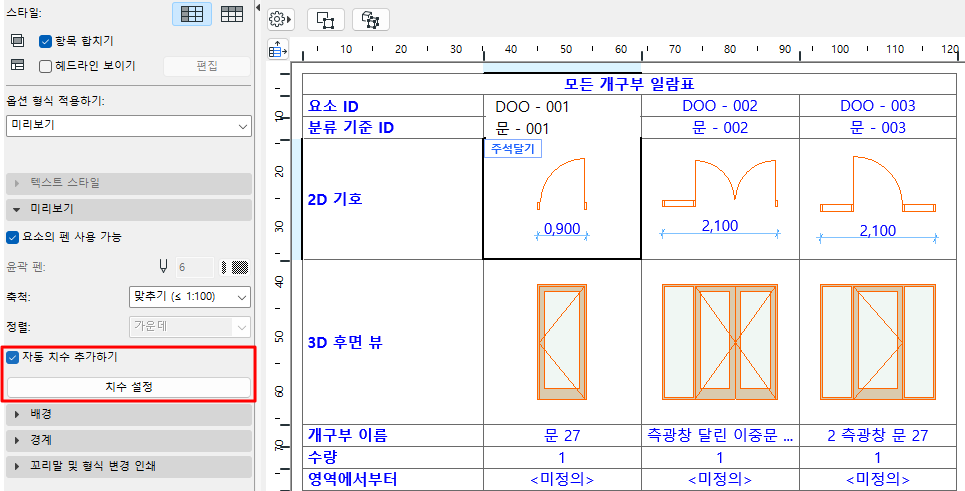Select the 문 27 name cell
The height and width of the screenshot is (491, 965).
point(562,436)
